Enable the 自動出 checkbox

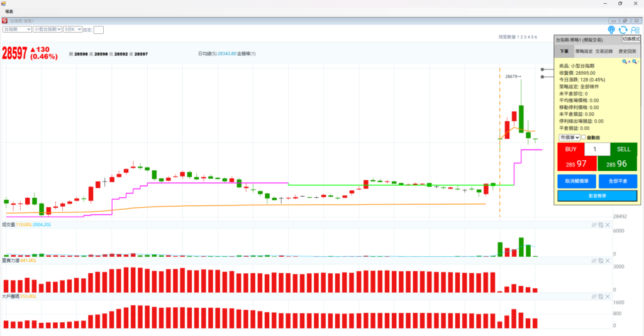(x=584, y=138)
